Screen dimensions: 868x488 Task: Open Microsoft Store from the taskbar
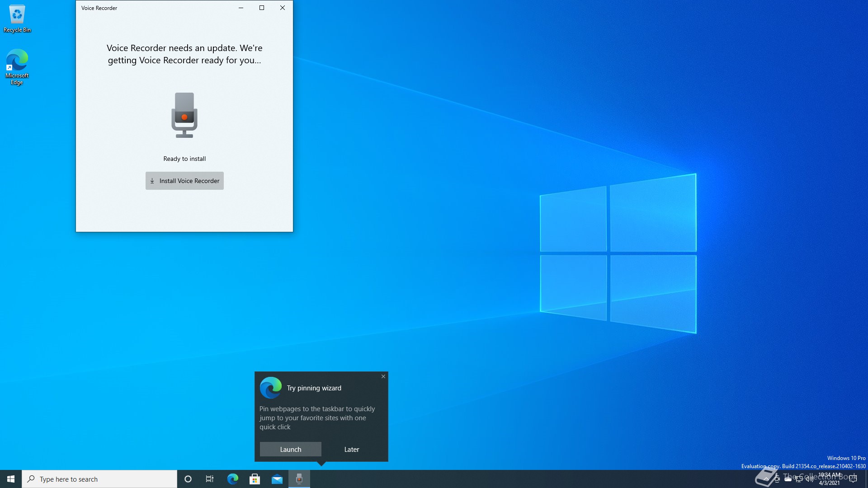[x=255, y=479]
